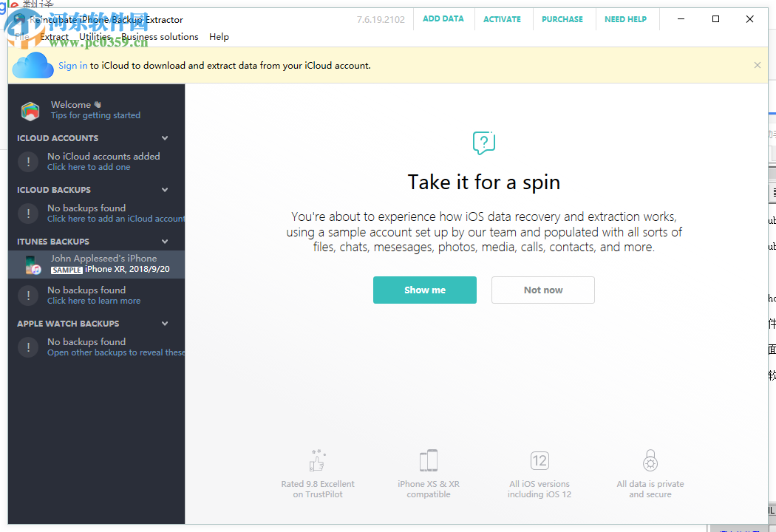Maximize the iPhone Backup Extractor window
The height and width of the screenshot is (532, 776).
click(x=715, y=19)
